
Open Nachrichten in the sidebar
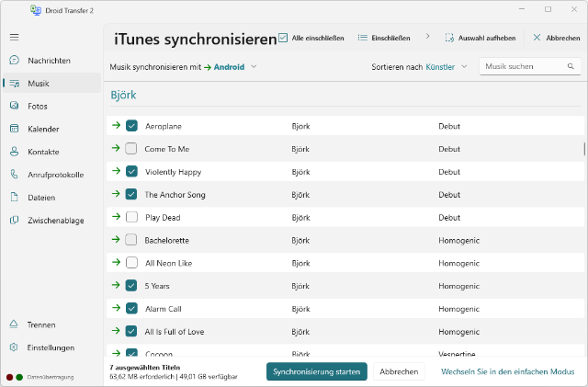tap(51, 61)
